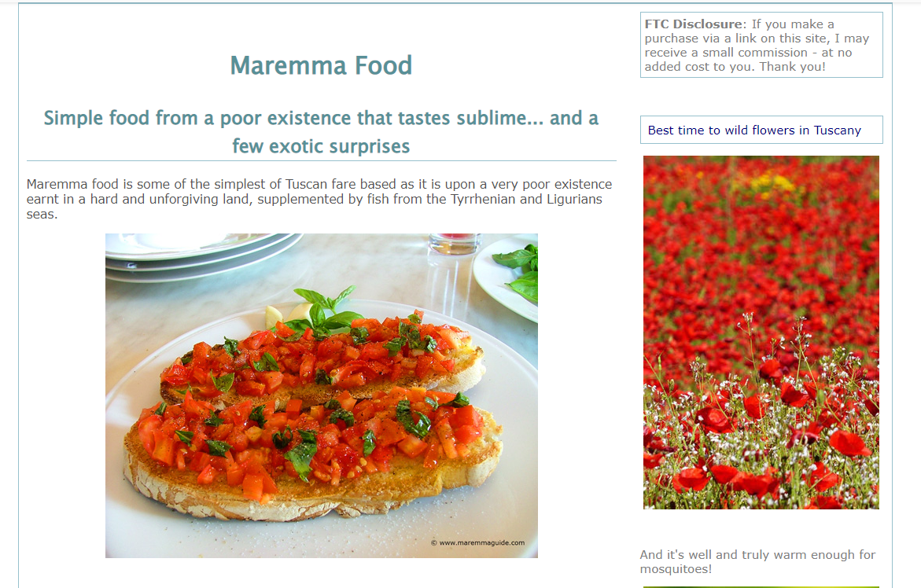The width and height of the screenshot is (921, 588).
Task: Click the bold FTC Disclosure label
Action: tap(693, 24)
